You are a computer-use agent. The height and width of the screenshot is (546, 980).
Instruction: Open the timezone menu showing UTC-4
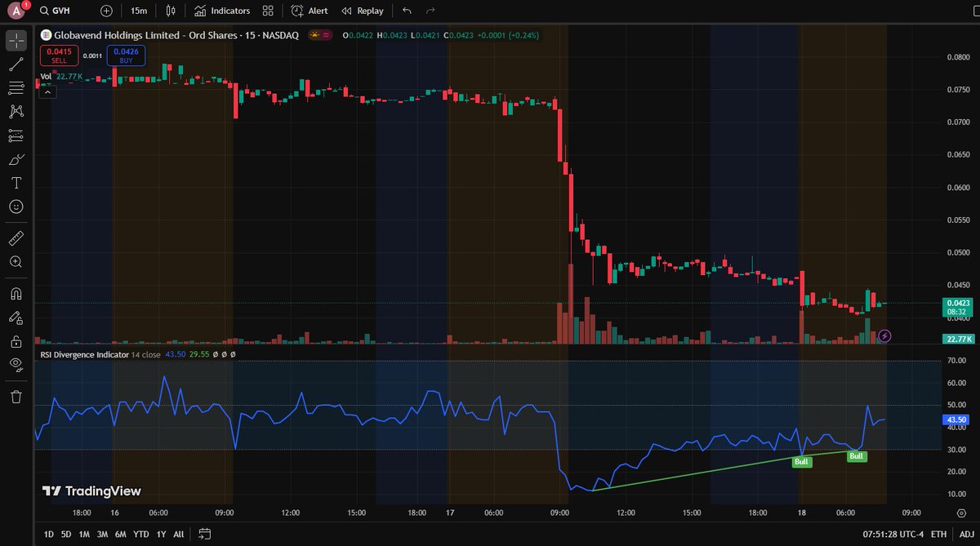[x=893, y=535]
